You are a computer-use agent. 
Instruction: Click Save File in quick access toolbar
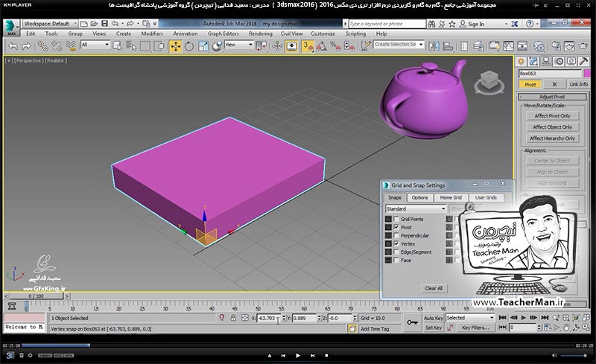coord(104,24)
